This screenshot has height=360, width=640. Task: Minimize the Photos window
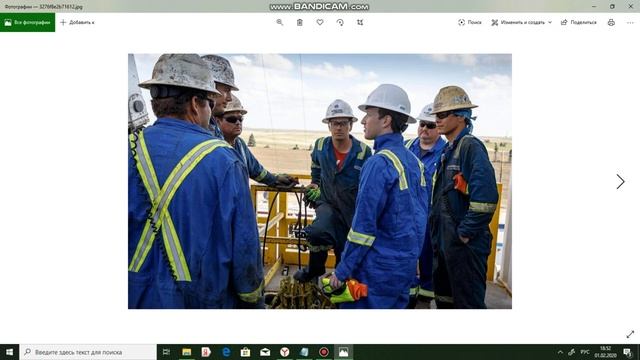pyautogui.click(x=594, y=7)
